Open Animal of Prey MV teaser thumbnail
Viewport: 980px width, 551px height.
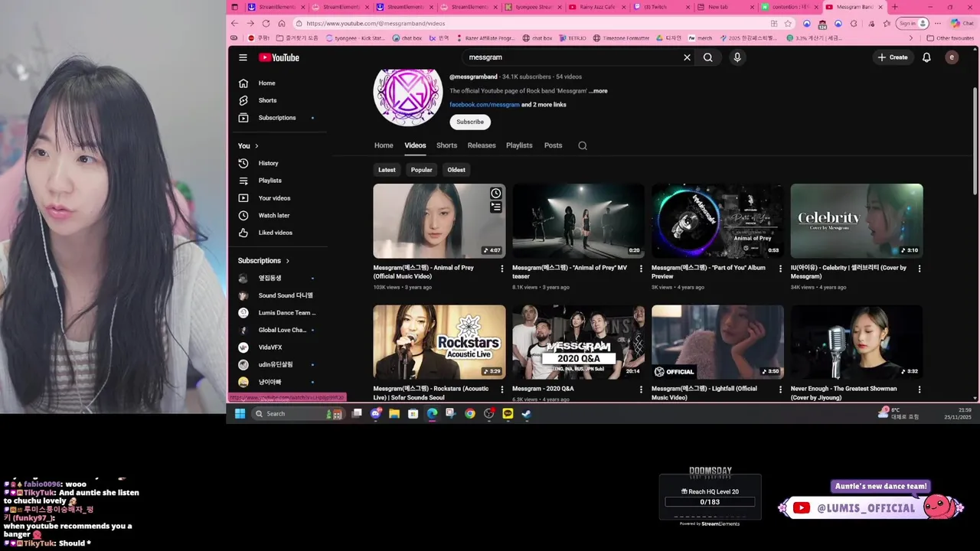578,220
